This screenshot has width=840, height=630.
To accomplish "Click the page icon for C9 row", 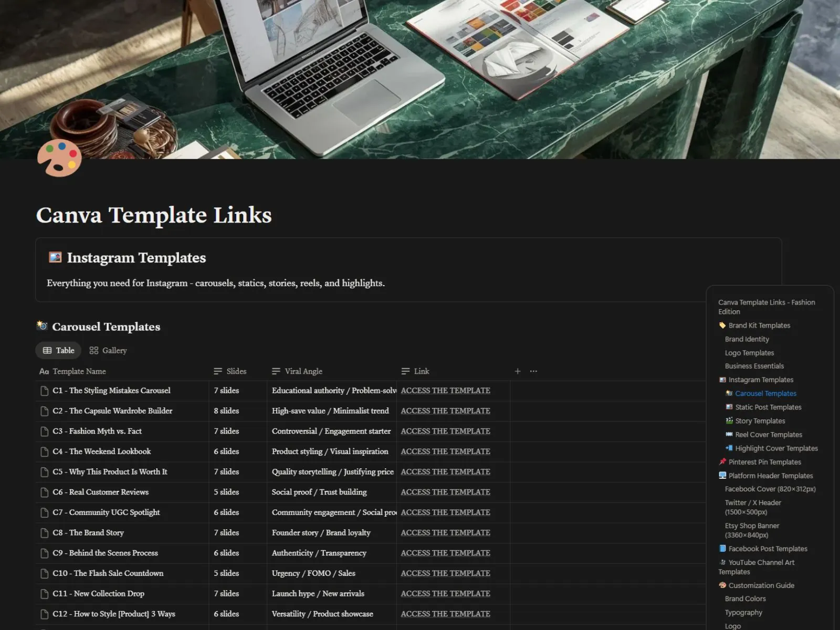I will (45, 553).
